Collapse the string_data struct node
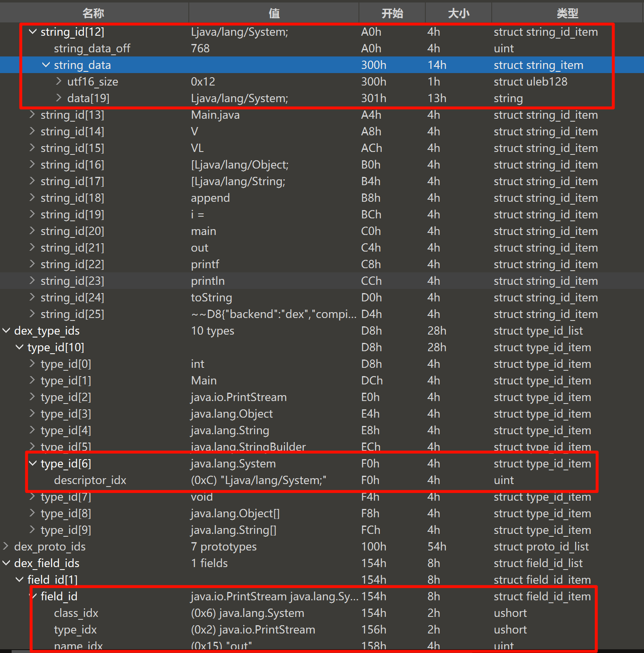The width and height of the screenshot is (644, 653). tap(46, 65)
